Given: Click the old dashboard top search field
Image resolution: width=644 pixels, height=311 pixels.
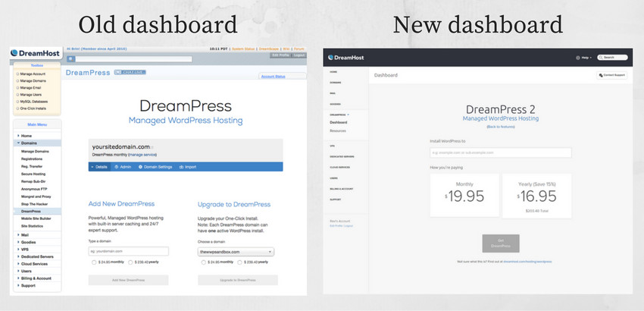Looking at the screenshot, I should (x=133, y=59).
